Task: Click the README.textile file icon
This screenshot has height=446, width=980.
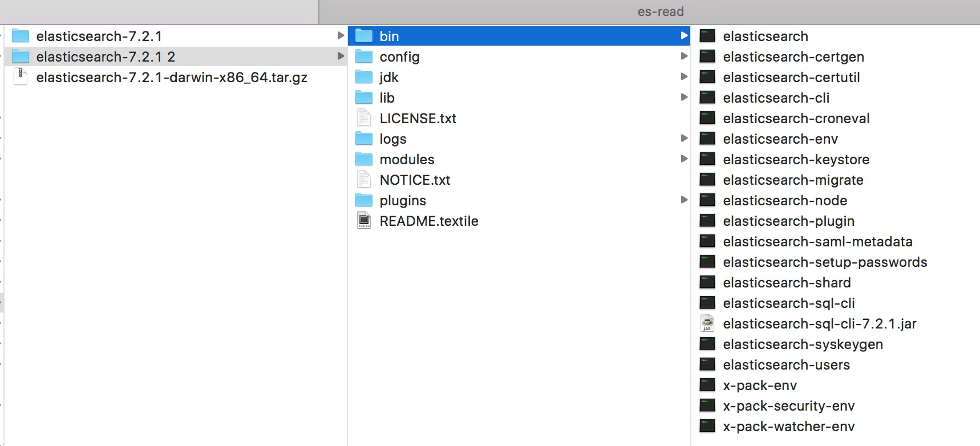Action: pos(364,221)
